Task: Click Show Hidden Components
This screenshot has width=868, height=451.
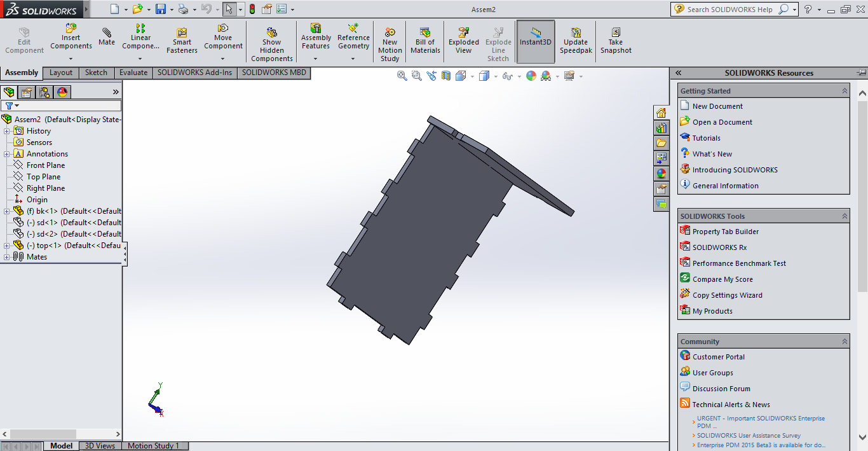Action: (x=271, y=45)
